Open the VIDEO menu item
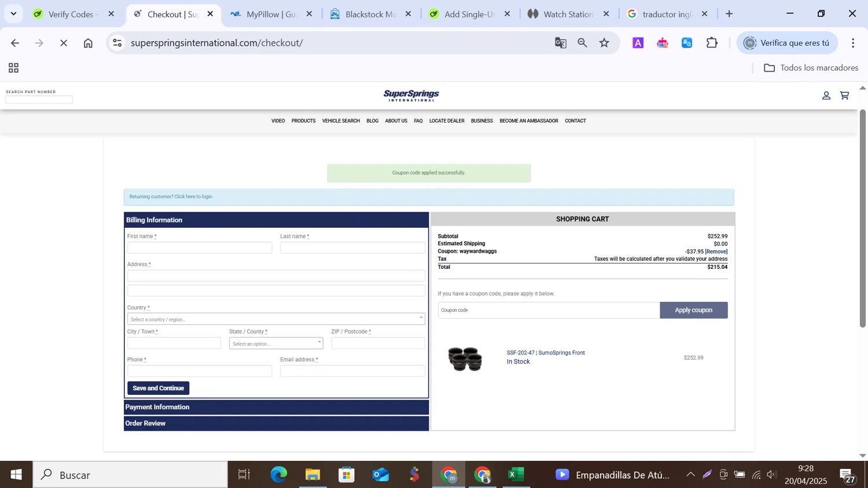 pos(278,121)
